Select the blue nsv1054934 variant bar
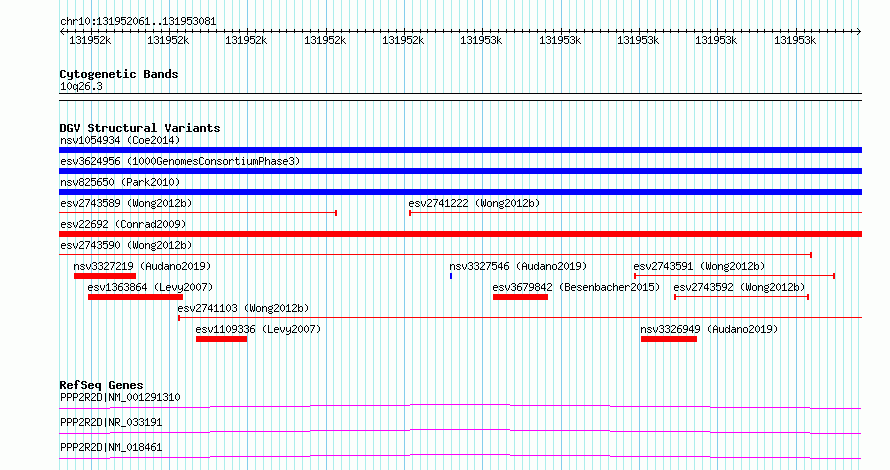Viewport: 890px width, 470px height. [x=460, y=150]
